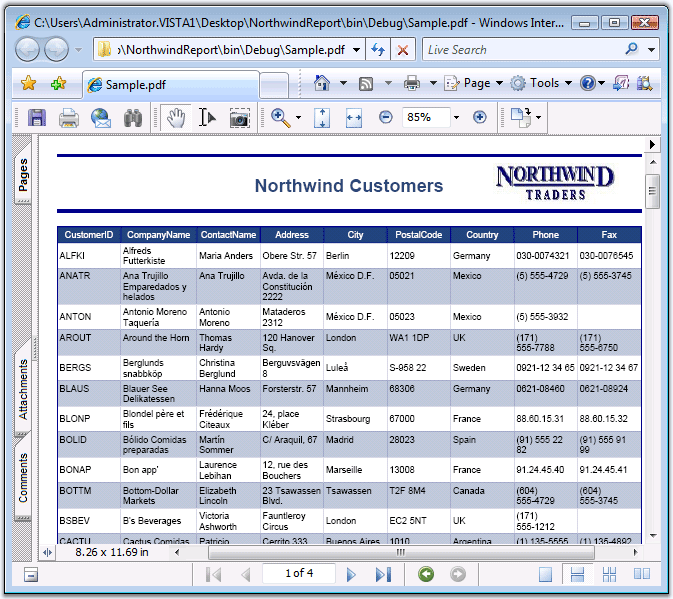
Task: Go to the next page arrow
Action: 351,574
